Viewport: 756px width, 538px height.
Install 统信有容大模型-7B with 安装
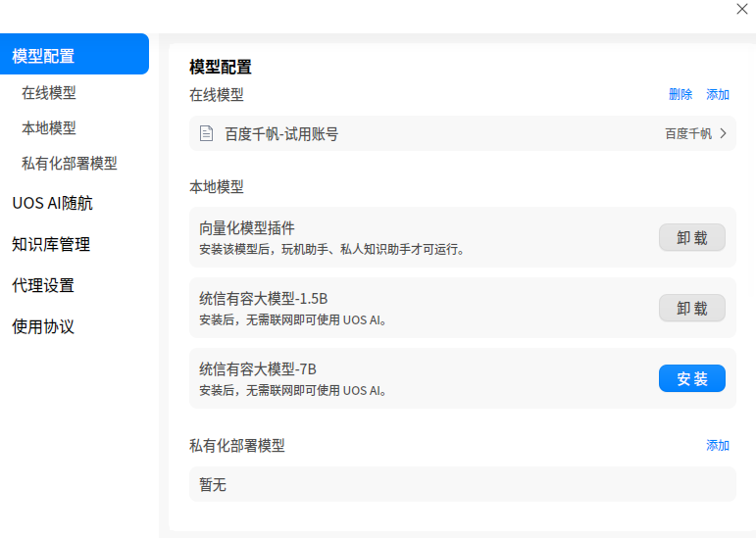tap(692, 378)
